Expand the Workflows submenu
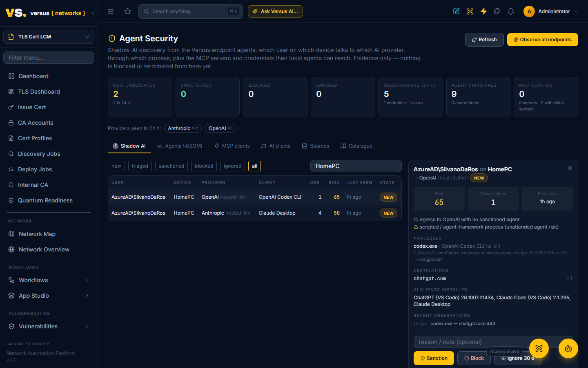This screenshot has width=588, height=368. pos(49,280)
